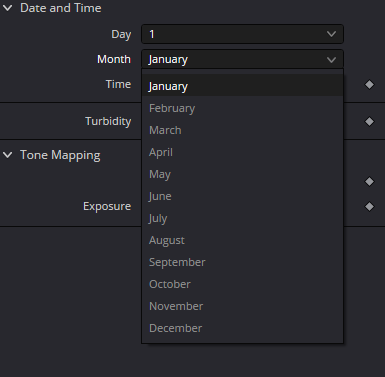Collapse the Date and Time section

pos(7,8)
